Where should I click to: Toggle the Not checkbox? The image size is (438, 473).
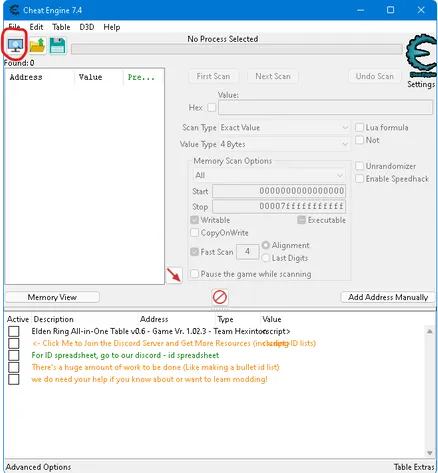click(359, 140)
